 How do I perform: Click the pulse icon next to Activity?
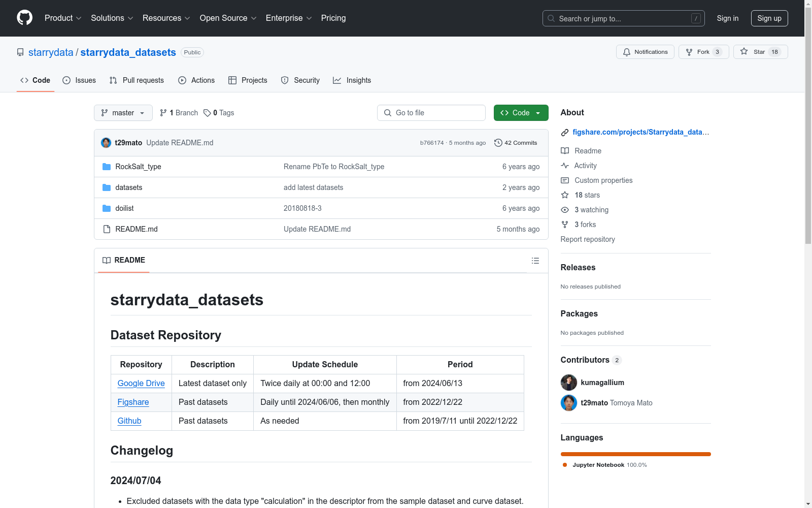565,166
